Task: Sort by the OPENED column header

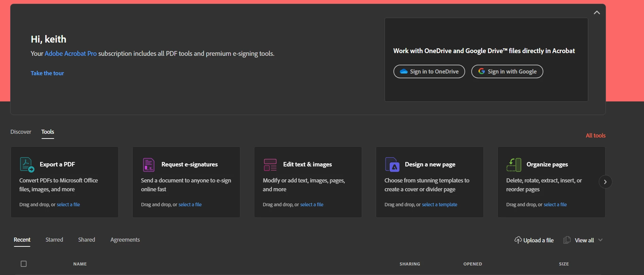Action: [x=473, y=264]
